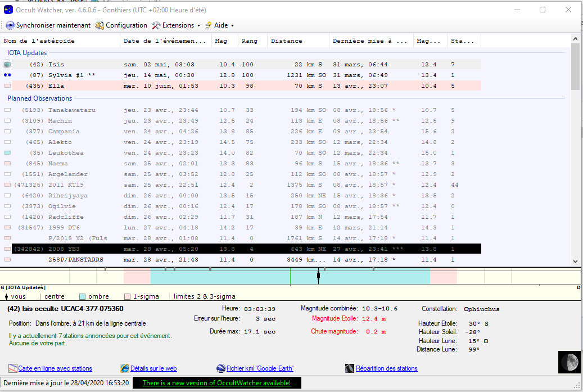Click status box for (6420) Riheijyaya
The height and width of the screenshot is (392, 583).
7,196
